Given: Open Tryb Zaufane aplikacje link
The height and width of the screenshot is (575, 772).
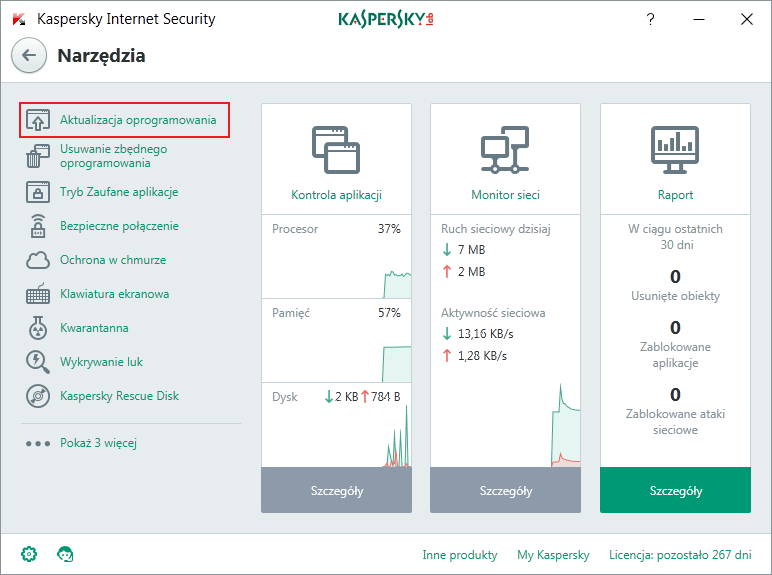Looking at the screenshot, I should click(x=119, y=192).
